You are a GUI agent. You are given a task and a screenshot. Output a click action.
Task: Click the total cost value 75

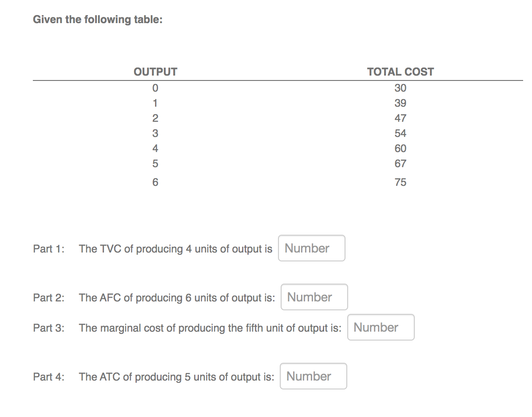tap(400, 182)
